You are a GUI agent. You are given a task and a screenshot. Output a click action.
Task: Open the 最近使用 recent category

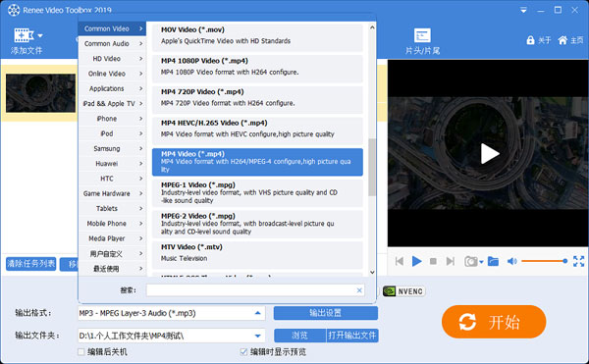pos(112,269)
